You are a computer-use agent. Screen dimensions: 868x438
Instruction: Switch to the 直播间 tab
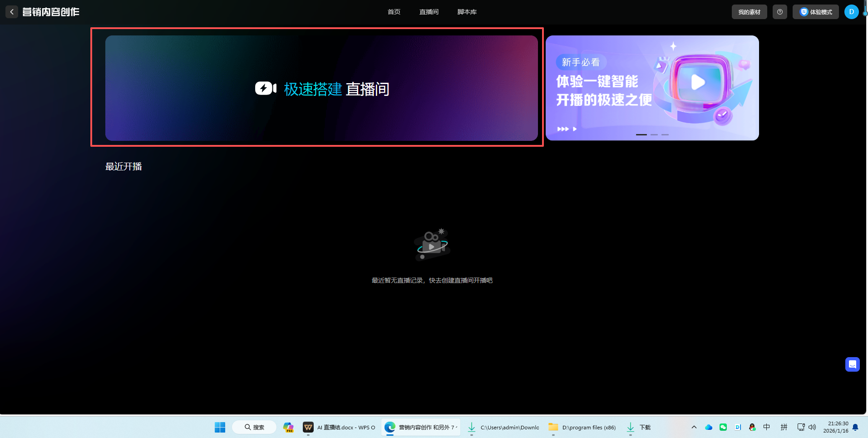point(428,11)
